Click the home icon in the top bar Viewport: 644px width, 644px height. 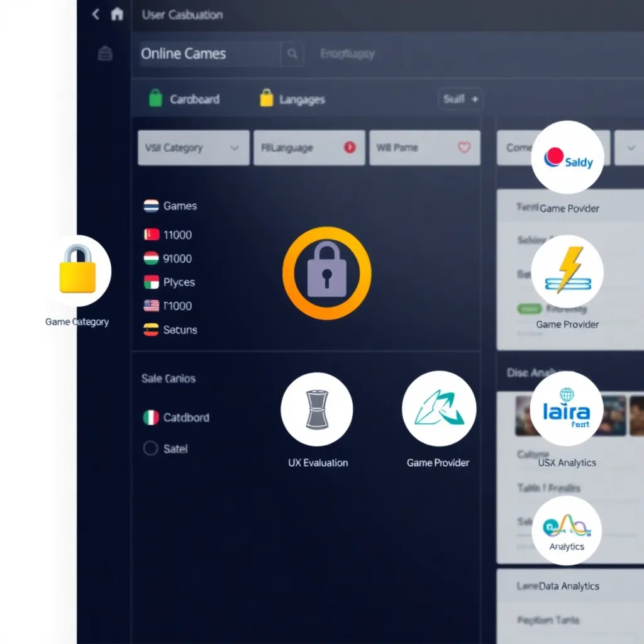click(x=117, y=14)
